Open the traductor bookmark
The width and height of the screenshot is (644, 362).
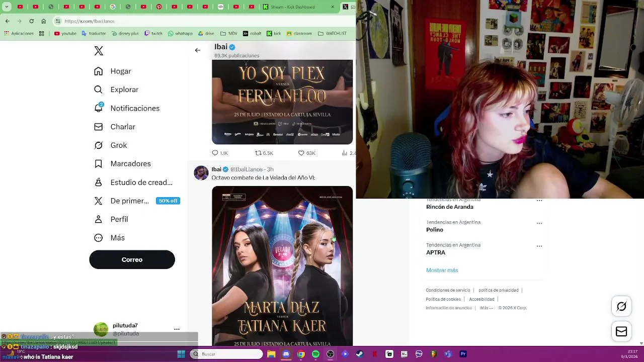point(94,34)
